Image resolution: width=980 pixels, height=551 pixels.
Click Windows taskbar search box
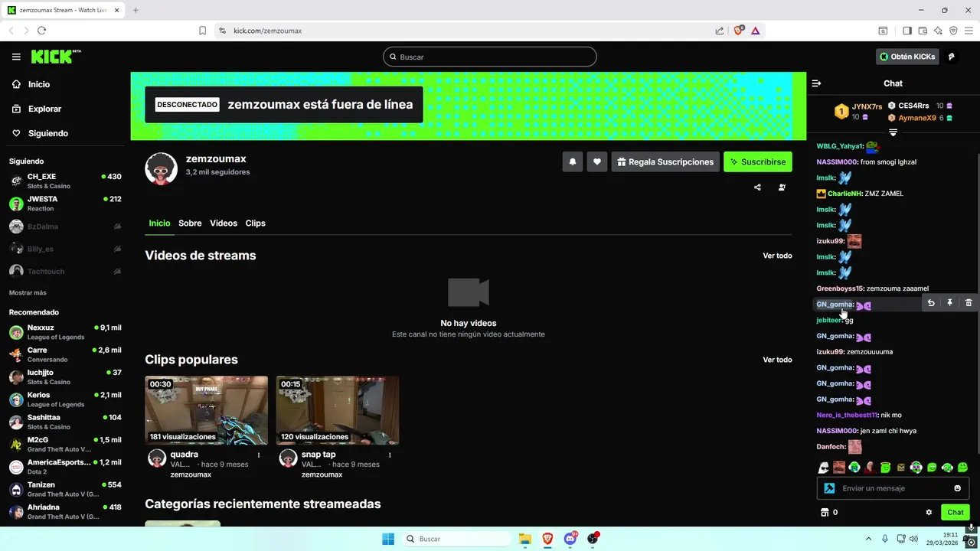pyautogui.click(x=458, y=539)
